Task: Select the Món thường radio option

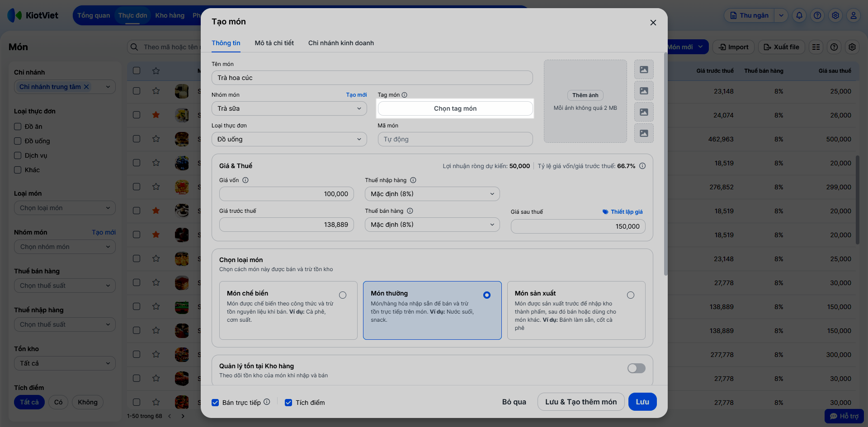Action: click(x=487, y=295)
